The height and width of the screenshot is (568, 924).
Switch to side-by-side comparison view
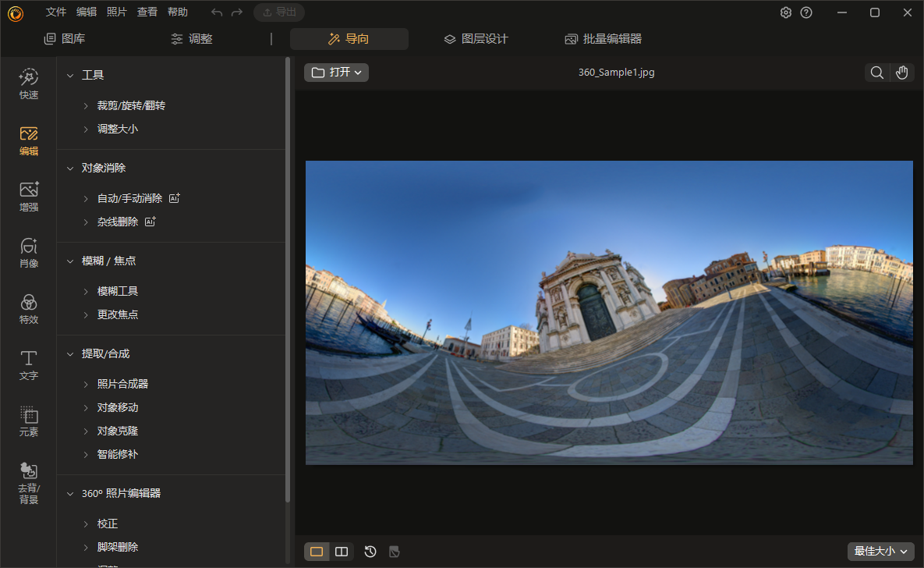coord(342,551)
